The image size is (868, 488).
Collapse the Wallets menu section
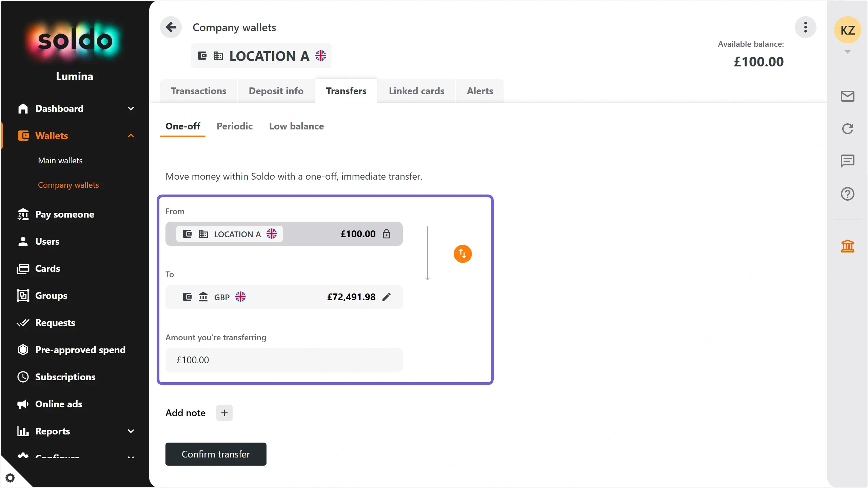131,136
